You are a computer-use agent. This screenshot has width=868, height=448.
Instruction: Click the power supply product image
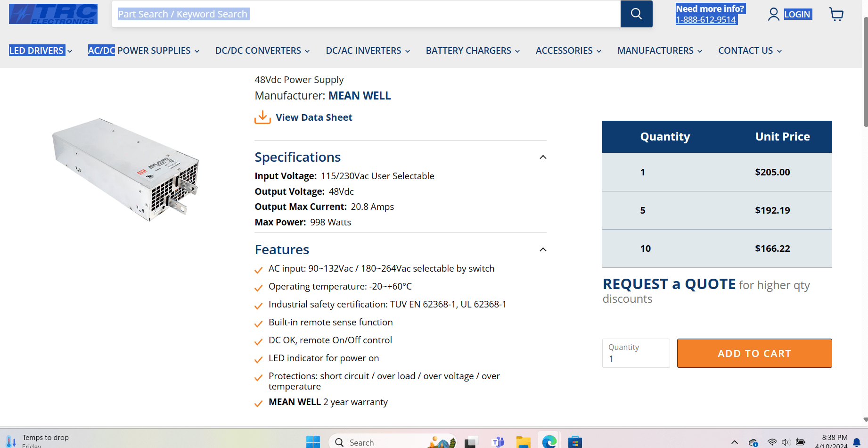point(126,170)
